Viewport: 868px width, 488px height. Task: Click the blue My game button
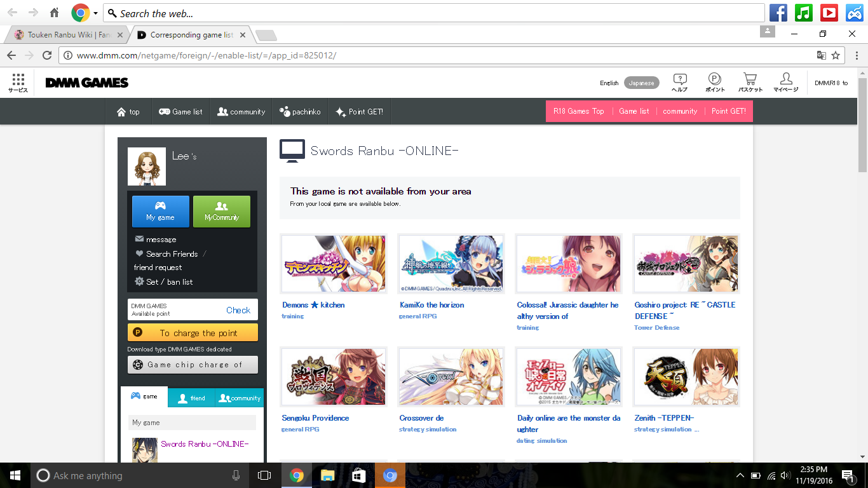160,211
